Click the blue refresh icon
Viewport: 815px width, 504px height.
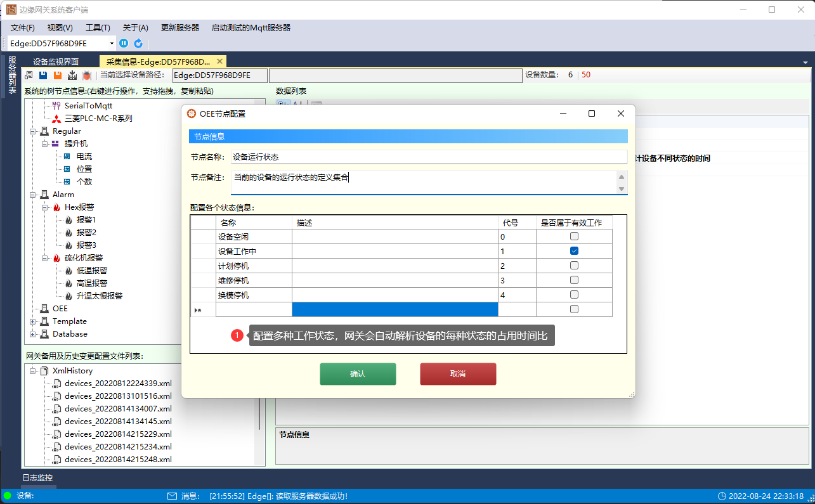click(x=138, y=43)
